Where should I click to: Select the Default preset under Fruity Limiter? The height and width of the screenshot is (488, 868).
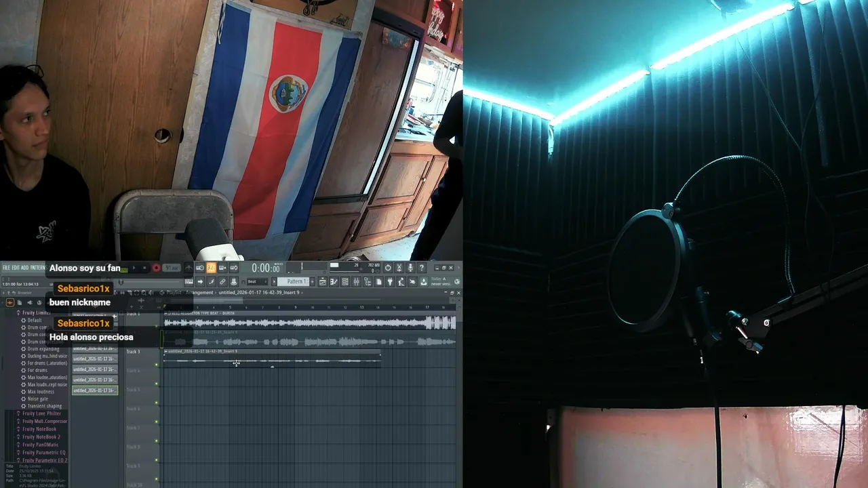35,320
